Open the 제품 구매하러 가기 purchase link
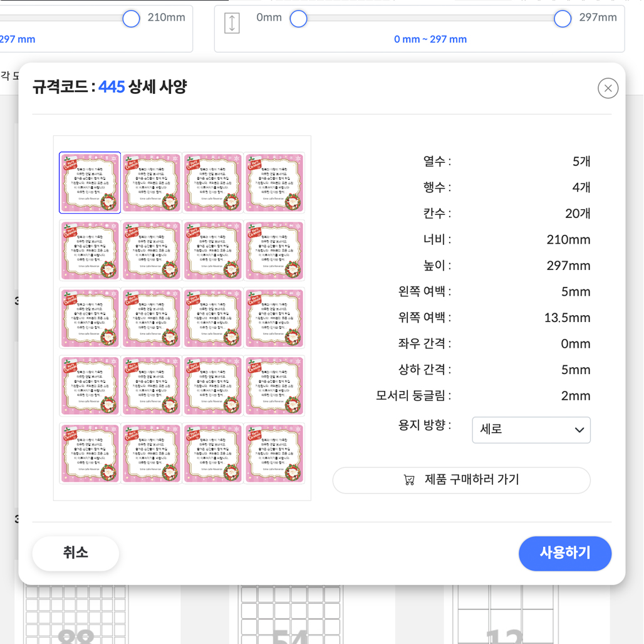The height and width of the screenshot is (644, 644). [461, 480]
